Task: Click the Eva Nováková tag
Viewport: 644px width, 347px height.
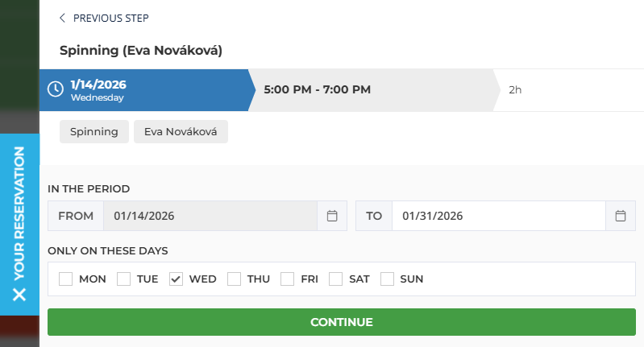Action: 181,132
